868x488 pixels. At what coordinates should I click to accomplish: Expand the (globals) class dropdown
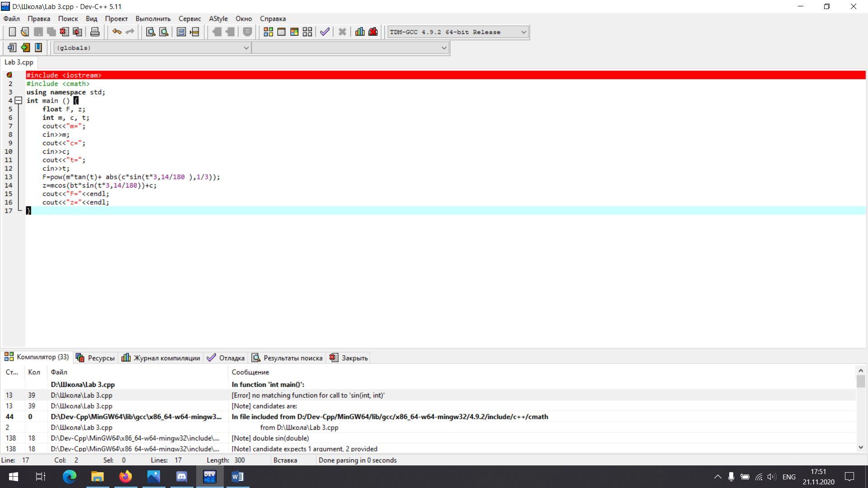(246, 48)
